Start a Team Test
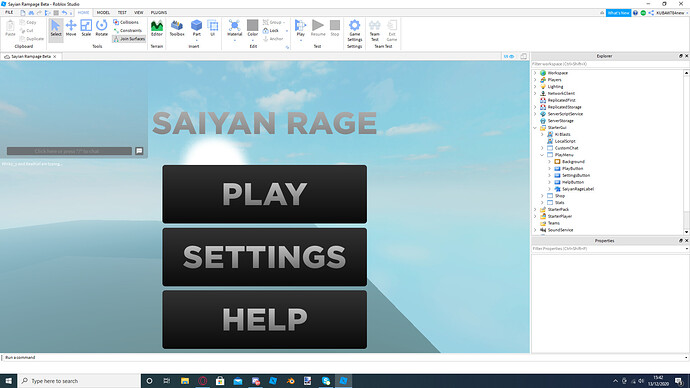 (x=374, y=30)
